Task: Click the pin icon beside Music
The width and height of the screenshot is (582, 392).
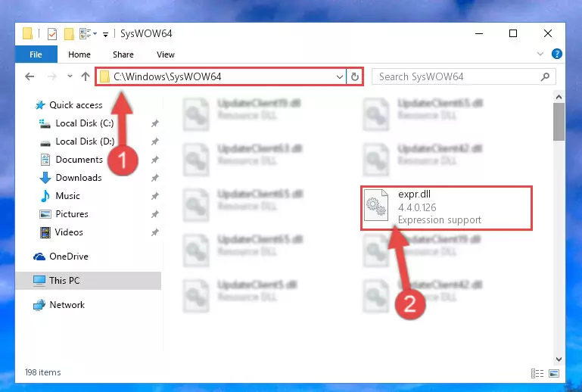Action: tap(155, 196)
